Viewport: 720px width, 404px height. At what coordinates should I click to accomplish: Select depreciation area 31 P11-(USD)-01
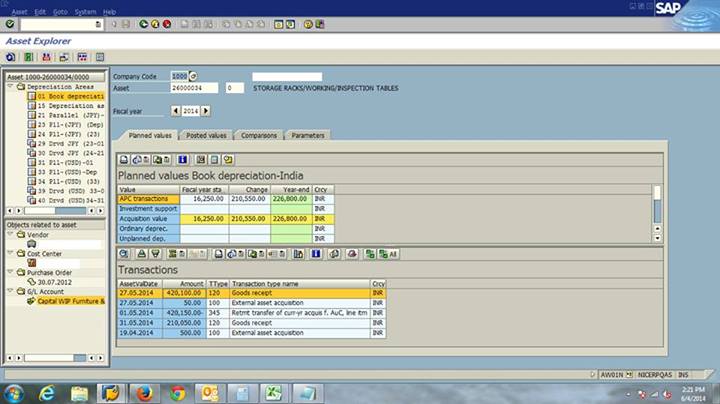(x=66, y=163)
